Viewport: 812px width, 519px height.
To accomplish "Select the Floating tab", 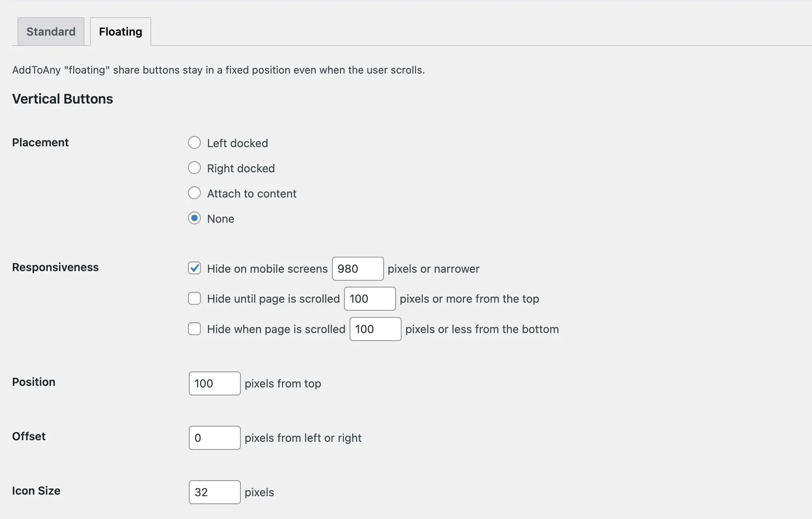I will point(120,32).
